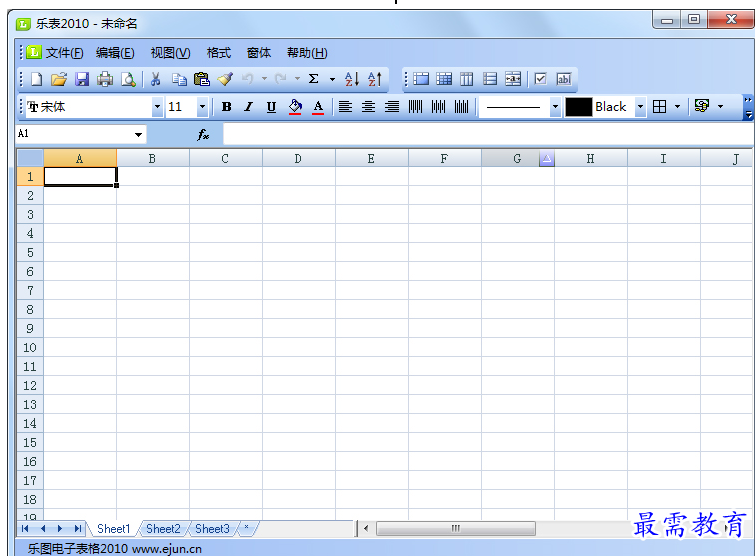Open the 文件(F) menu

(64, 52)
